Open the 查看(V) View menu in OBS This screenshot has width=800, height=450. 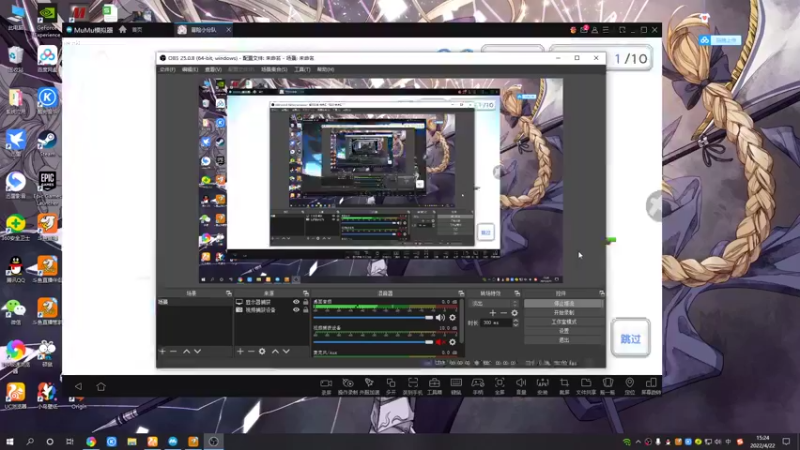(x=213, y=69)
